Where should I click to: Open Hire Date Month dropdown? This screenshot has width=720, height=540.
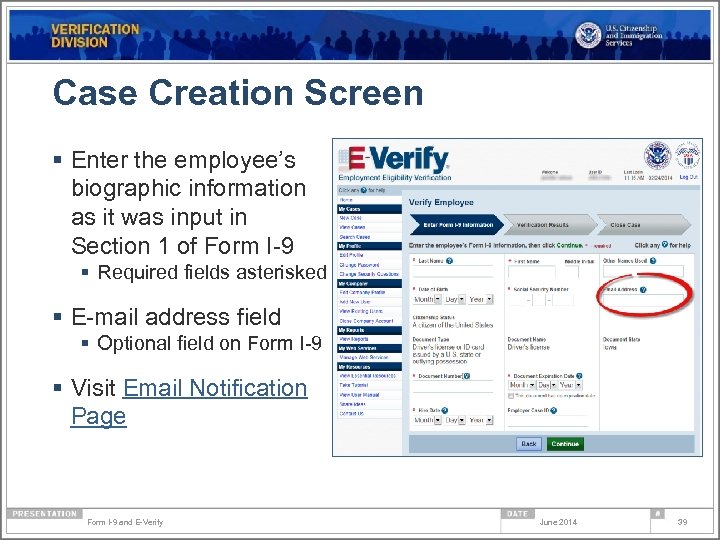pos(427,420)
